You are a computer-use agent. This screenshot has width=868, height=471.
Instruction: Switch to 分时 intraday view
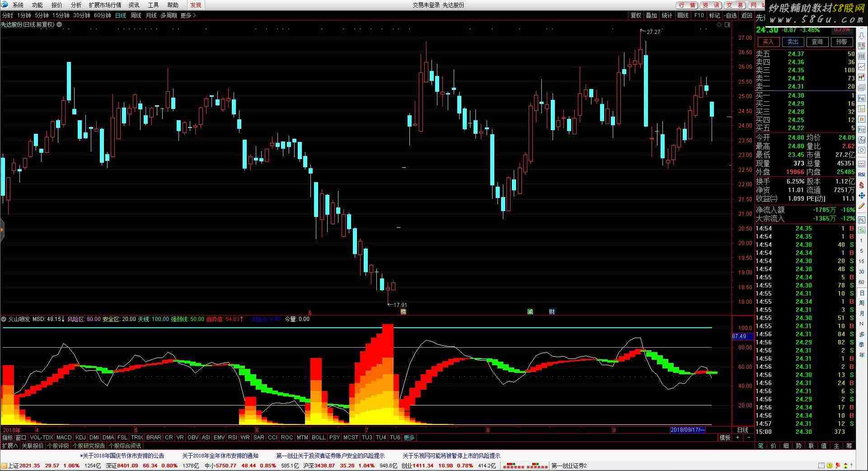point(8,15)
